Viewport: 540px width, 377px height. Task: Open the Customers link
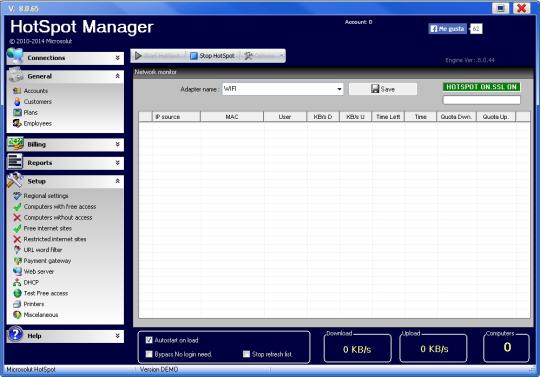[38, 102]
